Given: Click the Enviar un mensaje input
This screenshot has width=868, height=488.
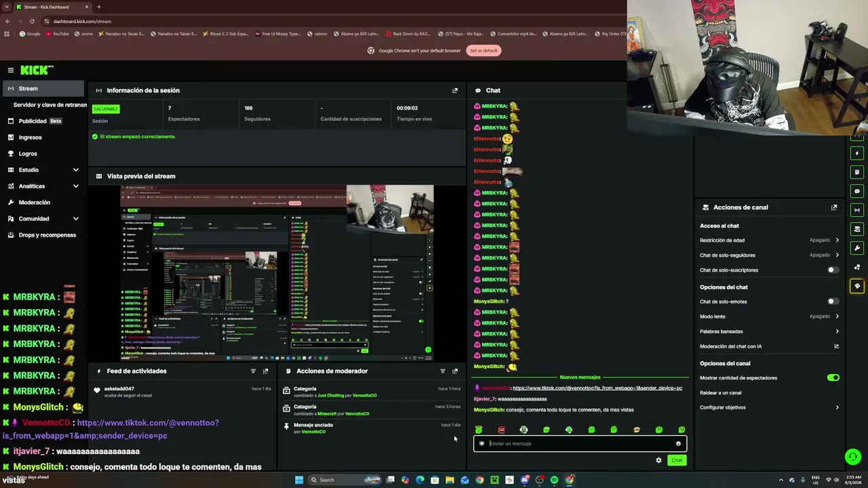Looking at the screenshot, I should [580, 444].
